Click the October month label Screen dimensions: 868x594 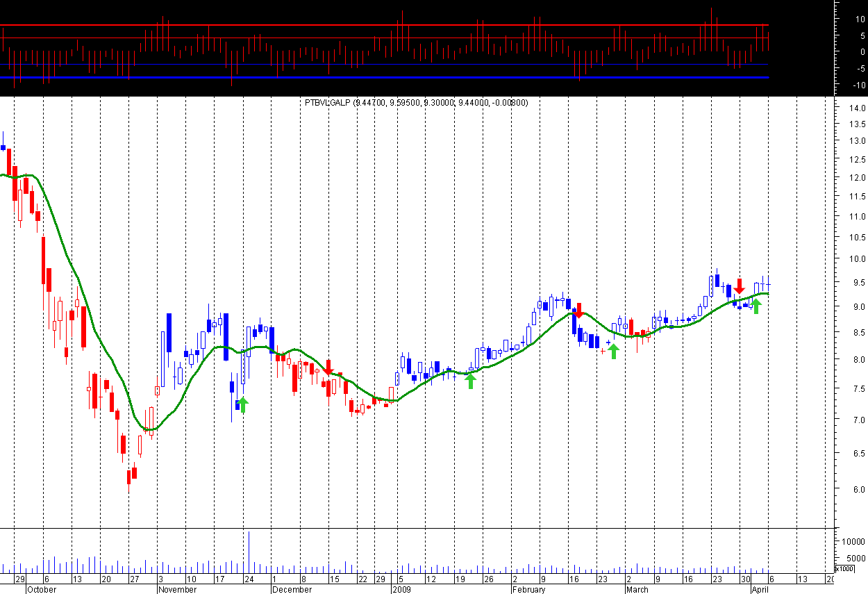pos(42,589)
